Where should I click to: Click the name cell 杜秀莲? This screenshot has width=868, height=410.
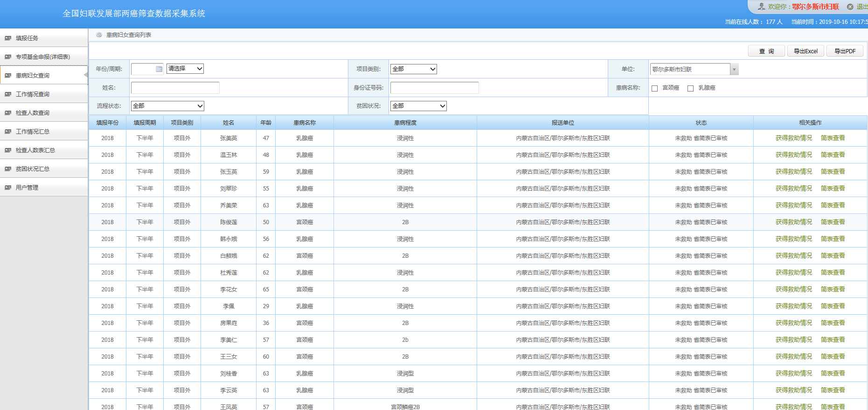click(229, 273)
